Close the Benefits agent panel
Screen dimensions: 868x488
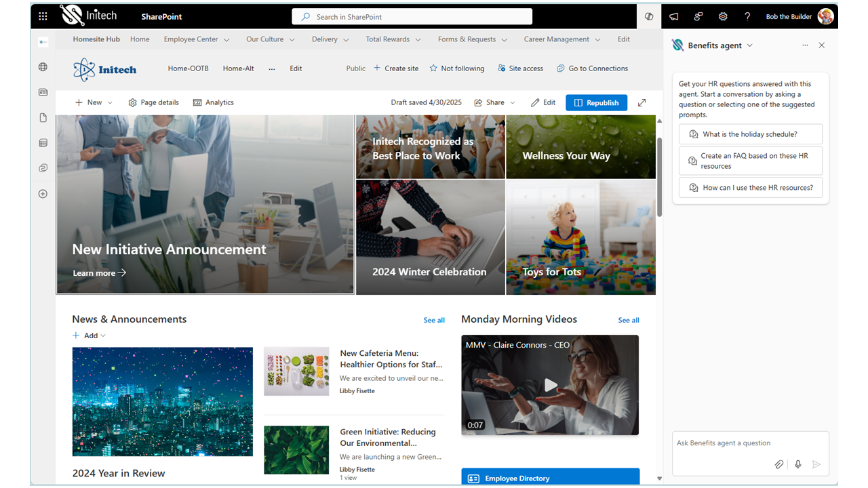(x=821, y=45)
